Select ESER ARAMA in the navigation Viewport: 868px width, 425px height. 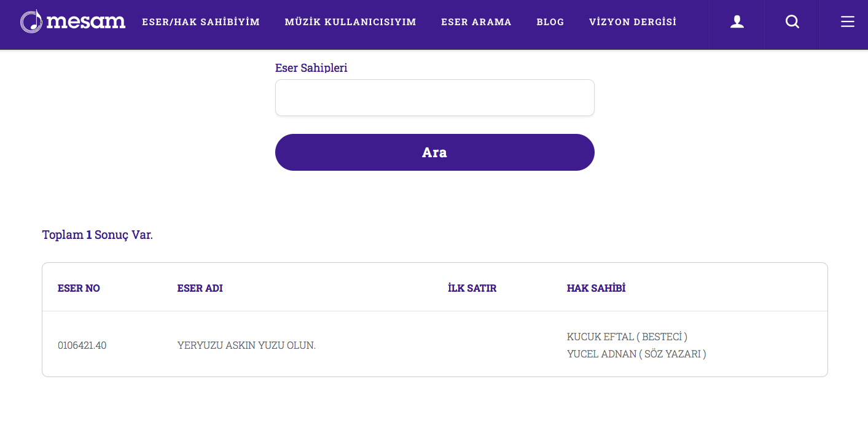coord(476,22)
